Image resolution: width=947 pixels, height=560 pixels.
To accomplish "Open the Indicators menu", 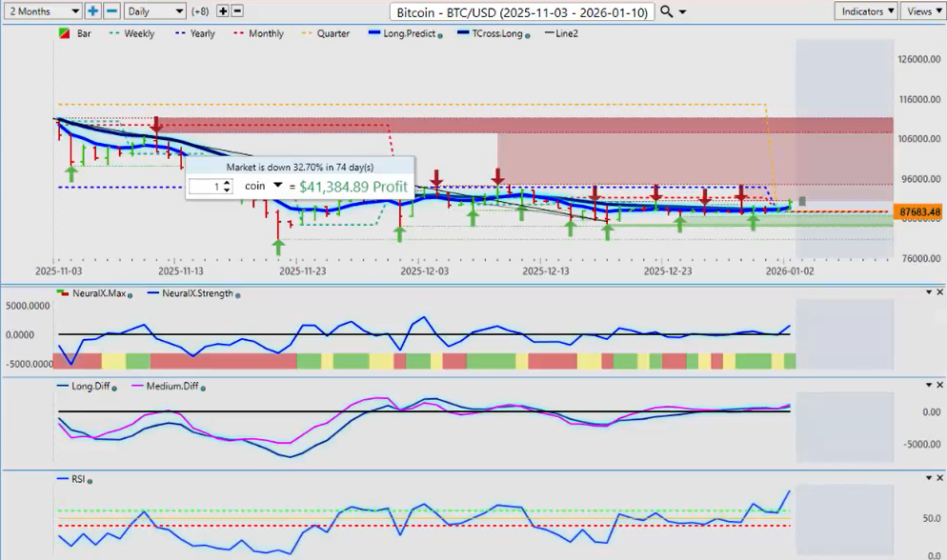I will point(865,11).
